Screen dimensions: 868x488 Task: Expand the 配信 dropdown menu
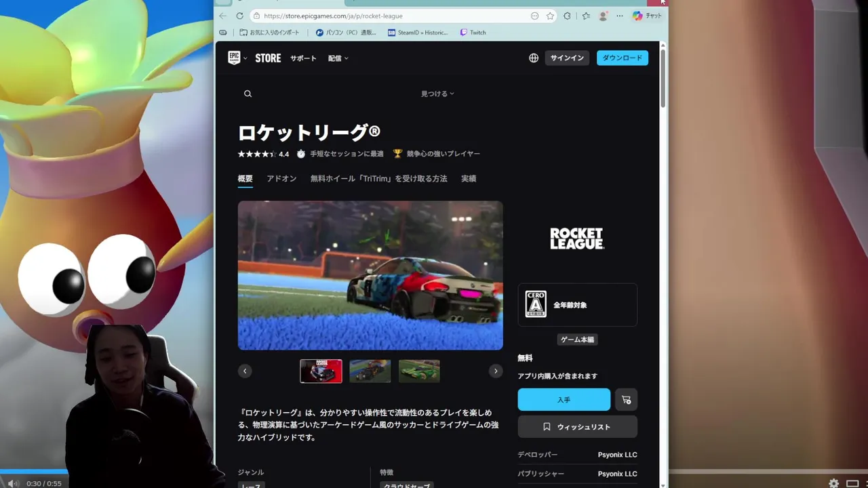pos(338,58)
